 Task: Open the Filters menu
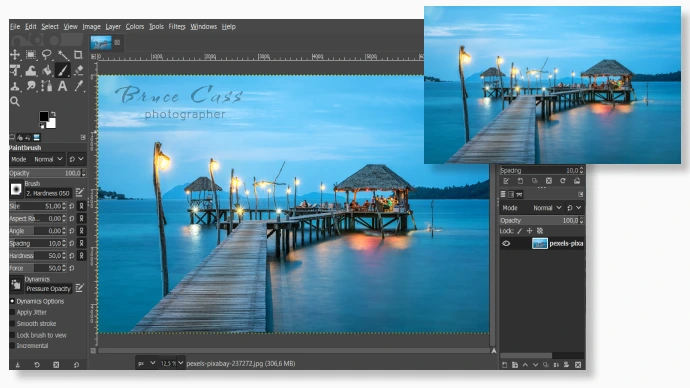tap(177, 26)
